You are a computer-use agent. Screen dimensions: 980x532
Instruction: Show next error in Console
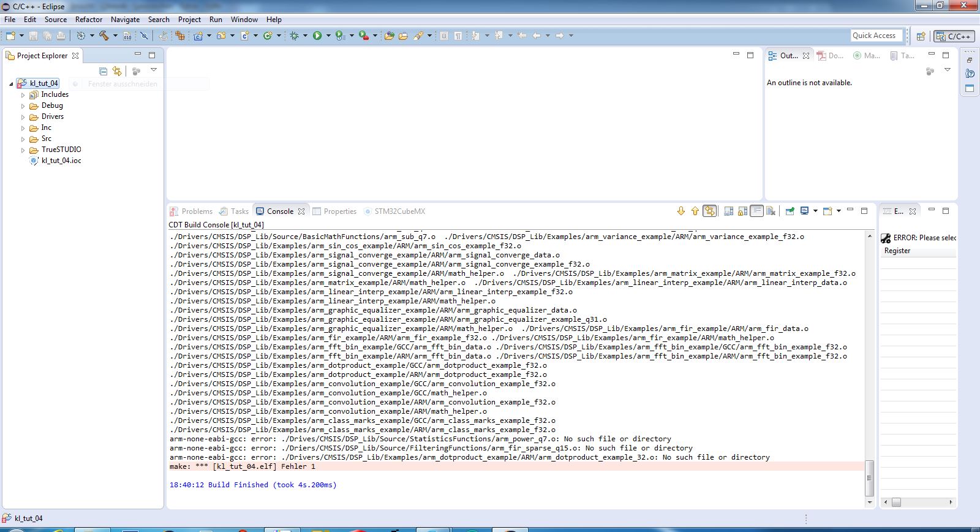(680, 211)
